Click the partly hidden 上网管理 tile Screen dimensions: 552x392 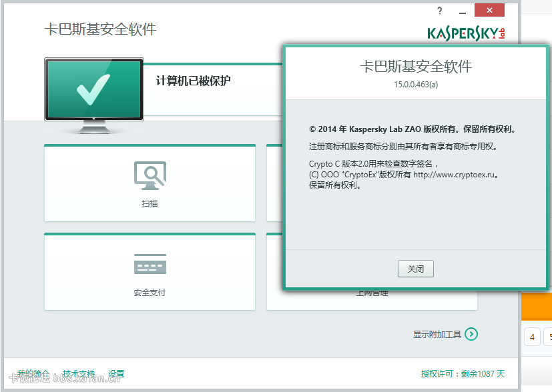click(x=372, y=300)
